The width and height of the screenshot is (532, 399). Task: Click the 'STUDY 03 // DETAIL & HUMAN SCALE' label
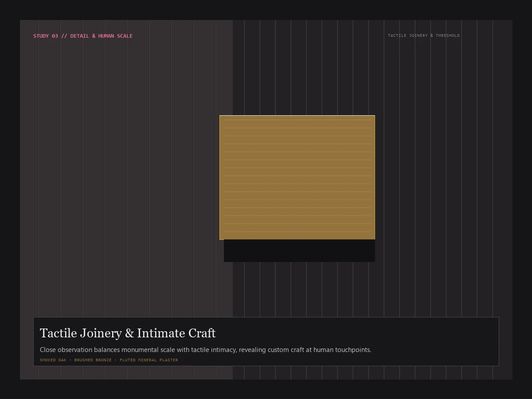pos(83,36)
